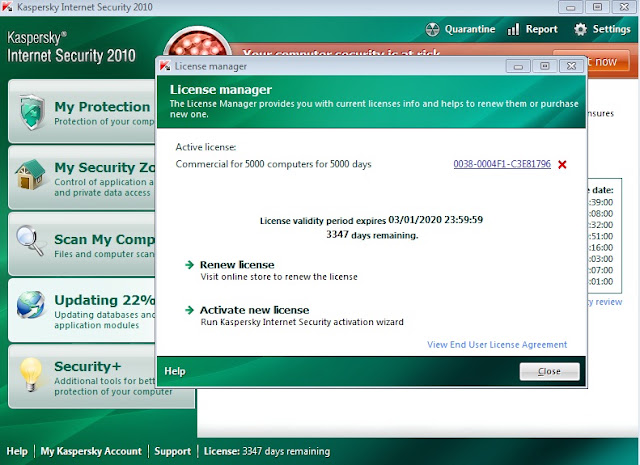Click the Renew license green arrow
Viewport: 640px width, 465px height.
coord(189,265)
